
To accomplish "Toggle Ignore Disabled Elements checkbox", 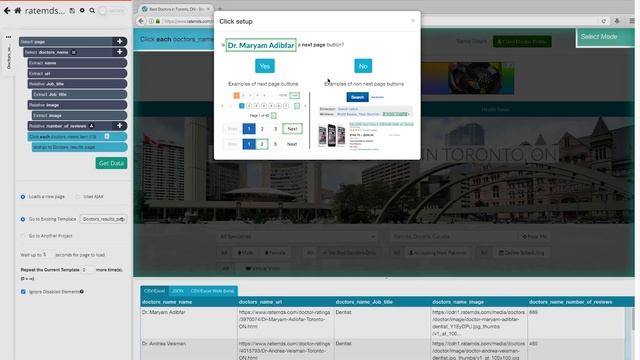I will [x=23, y=292].
